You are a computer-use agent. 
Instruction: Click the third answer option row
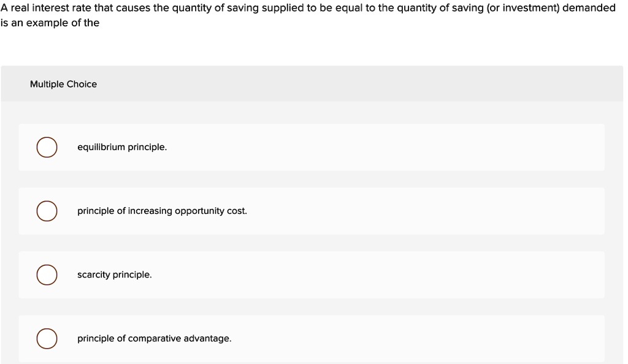[x=312, y=275]
